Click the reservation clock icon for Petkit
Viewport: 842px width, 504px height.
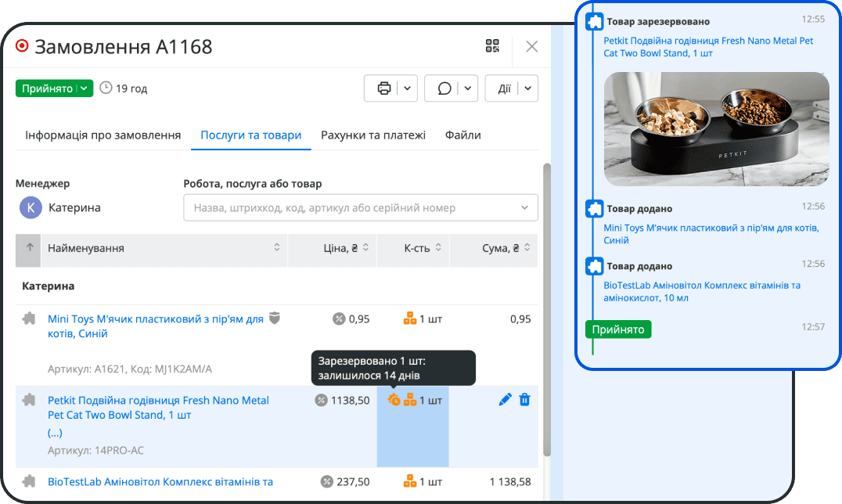click(394, 400)
